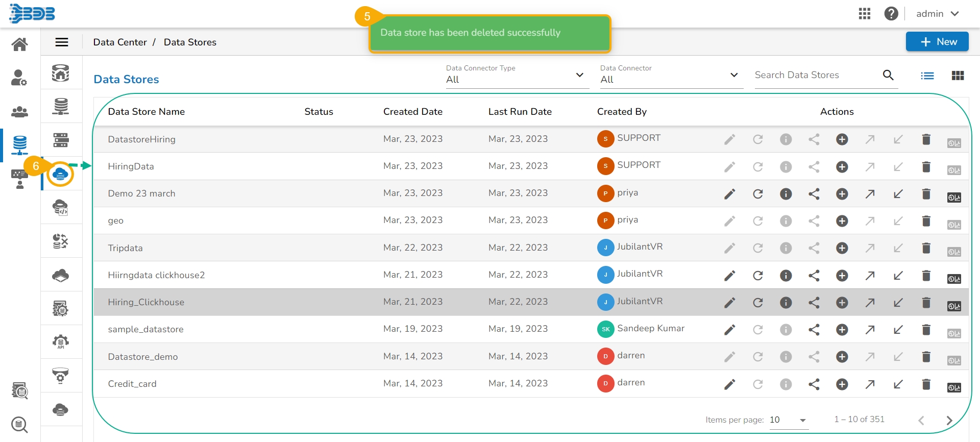Click the Home icon in left sidebar
Screen dimensions: 980x442
(x=19, y=44)
